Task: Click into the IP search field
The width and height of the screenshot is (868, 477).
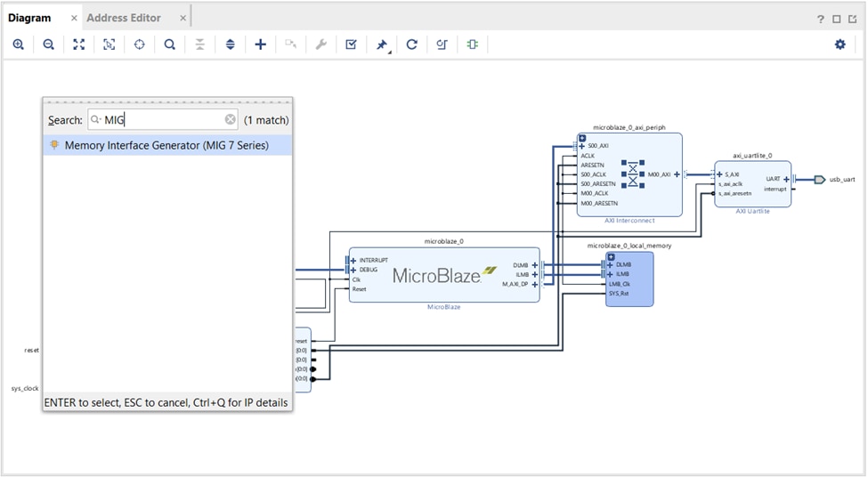Action: tap(163, 119)
